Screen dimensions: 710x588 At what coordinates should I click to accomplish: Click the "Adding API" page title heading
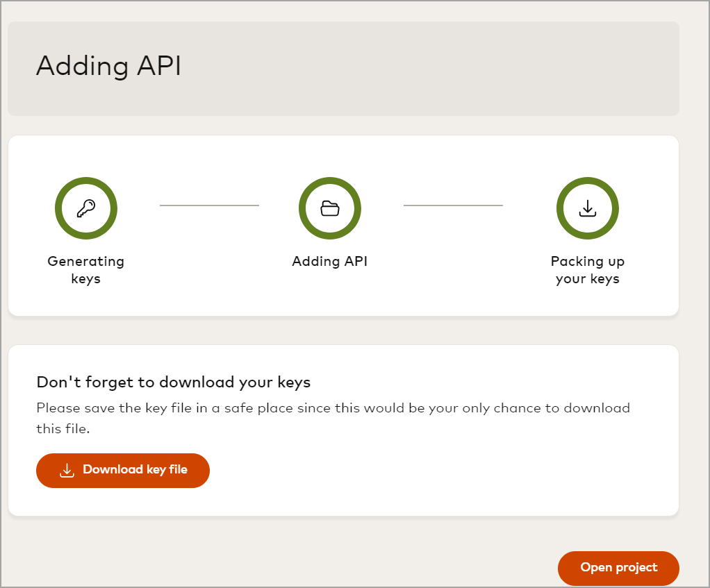108,67
